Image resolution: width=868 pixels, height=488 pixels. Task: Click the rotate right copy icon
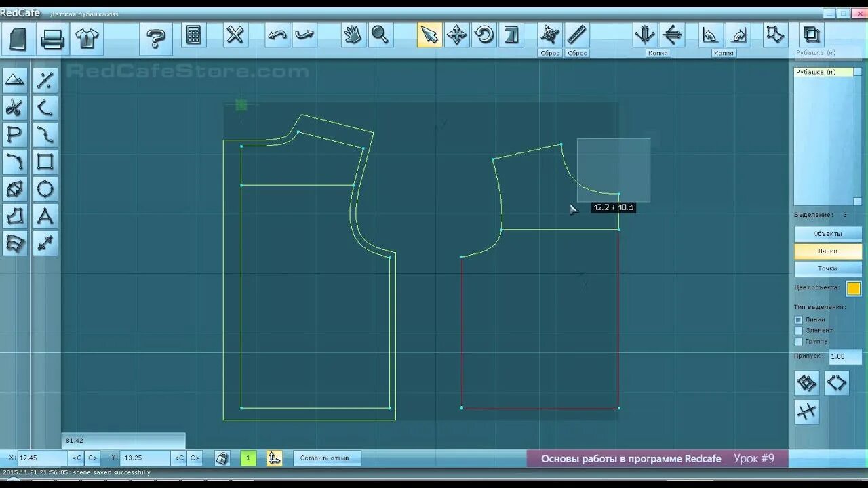tap(738, 35)
